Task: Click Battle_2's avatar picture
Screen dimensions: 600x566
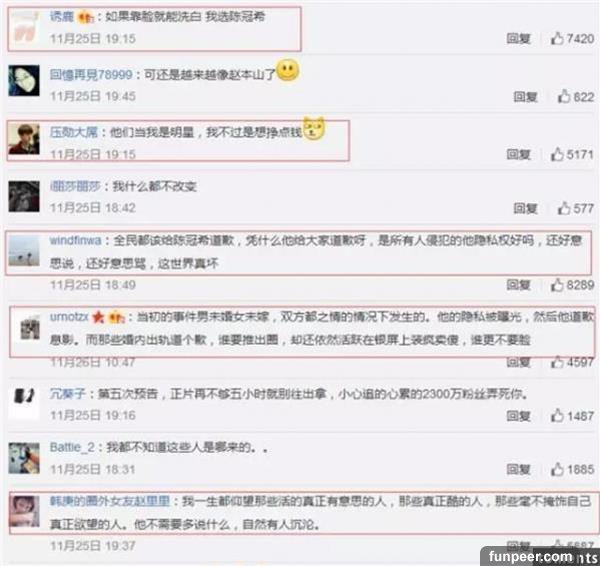Action: [x=24, y=458]
